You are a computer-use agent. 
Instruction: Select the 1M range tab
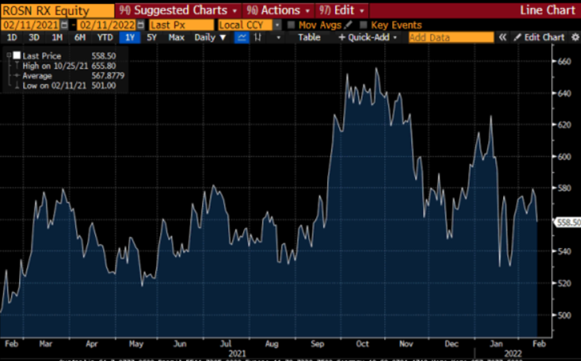pyautogui.click(x=57, y=37)
